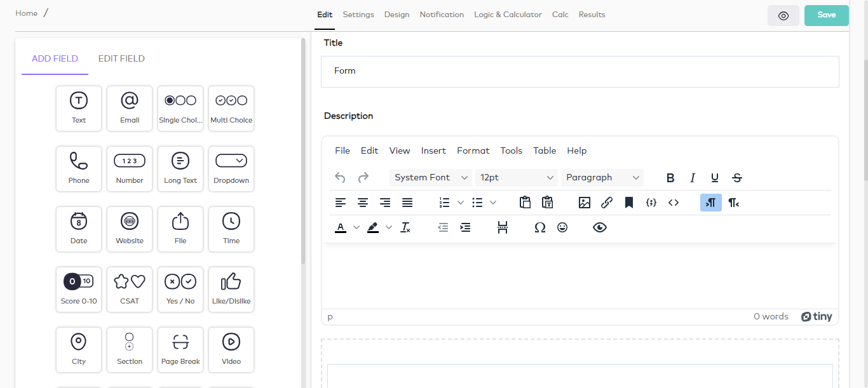Screen dimensions: 868x388
Task: Open the Paragraph style dropdown
Action: point(601,177)
